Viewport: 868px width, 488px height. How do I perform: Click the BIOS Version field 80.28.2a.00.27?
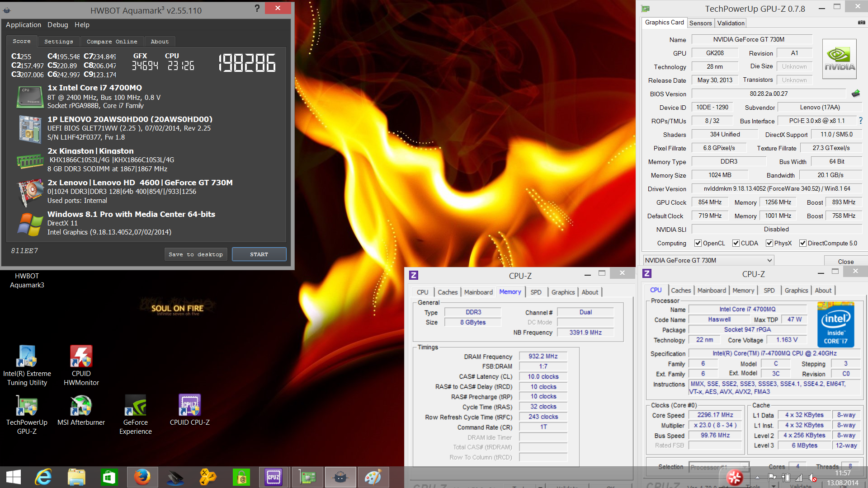(x=769, y=94)
